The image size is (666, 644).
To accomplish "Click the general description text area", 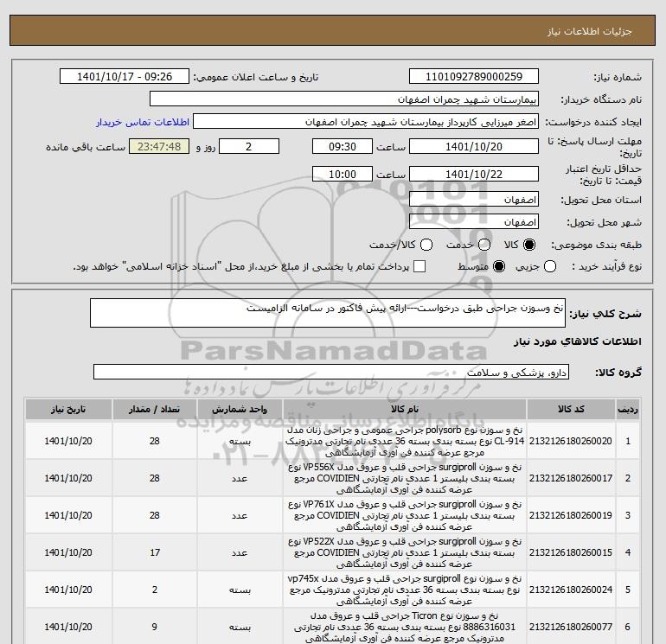I will [x=328, y=313].
